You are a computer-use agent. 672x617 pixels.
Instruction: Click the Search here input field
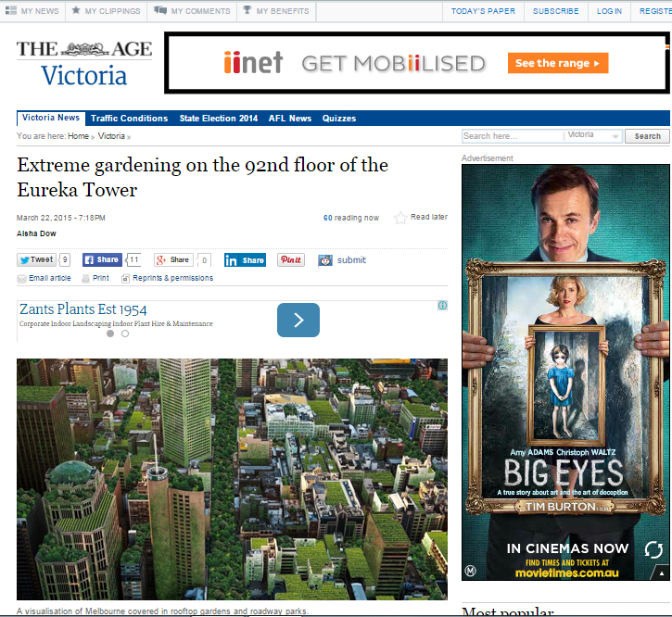pyautogui.click(x=513, y=136)
